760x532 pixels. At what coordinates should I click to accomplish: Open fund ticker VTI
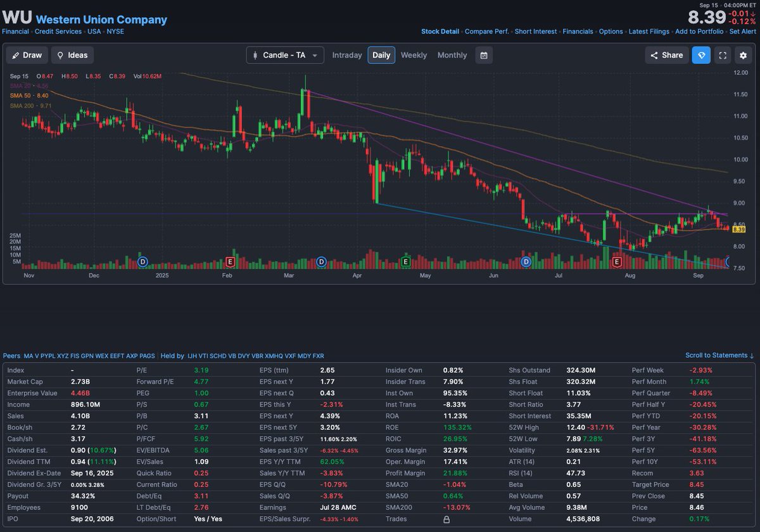point(204,356)
